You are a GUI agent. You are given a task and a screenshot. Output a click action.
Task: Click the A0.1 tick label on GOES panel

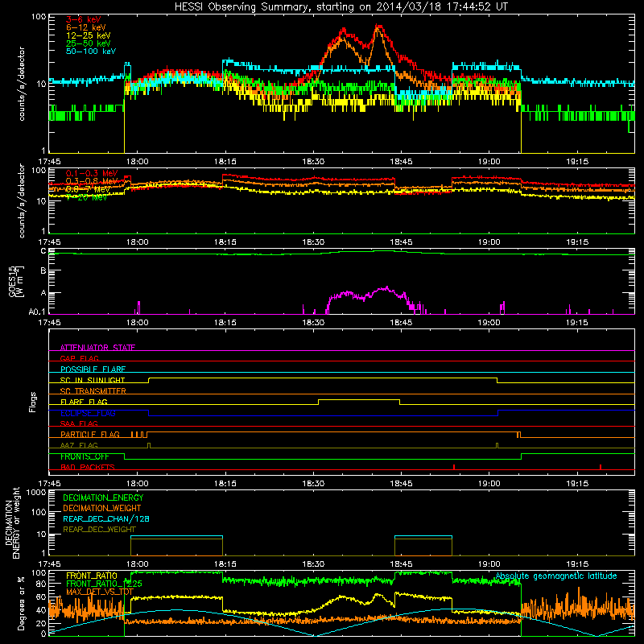click(x=37, y=312)
